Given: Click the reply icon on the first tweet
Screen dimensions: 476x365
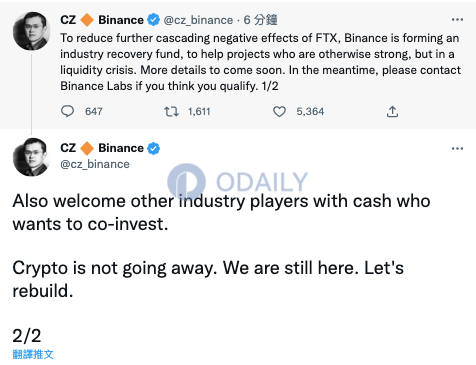Looking at the screenshot, I should 67,111.
